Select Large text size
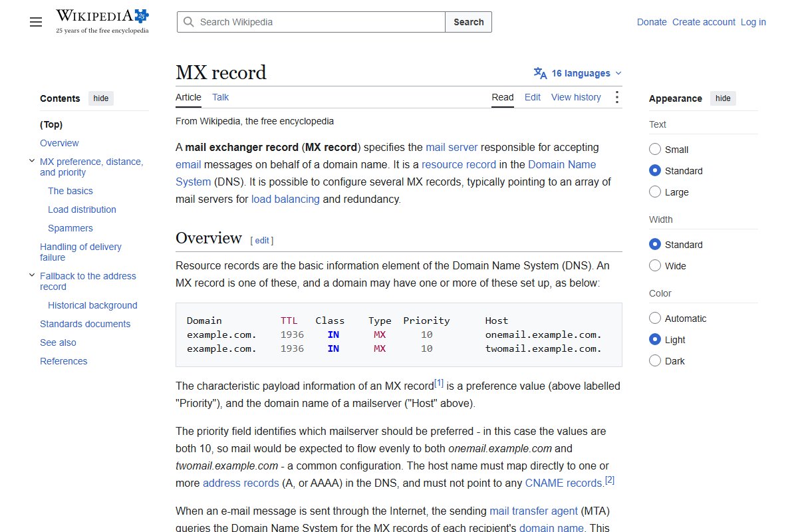The height and width of the screenshot is (532, 798). [655, 192]
